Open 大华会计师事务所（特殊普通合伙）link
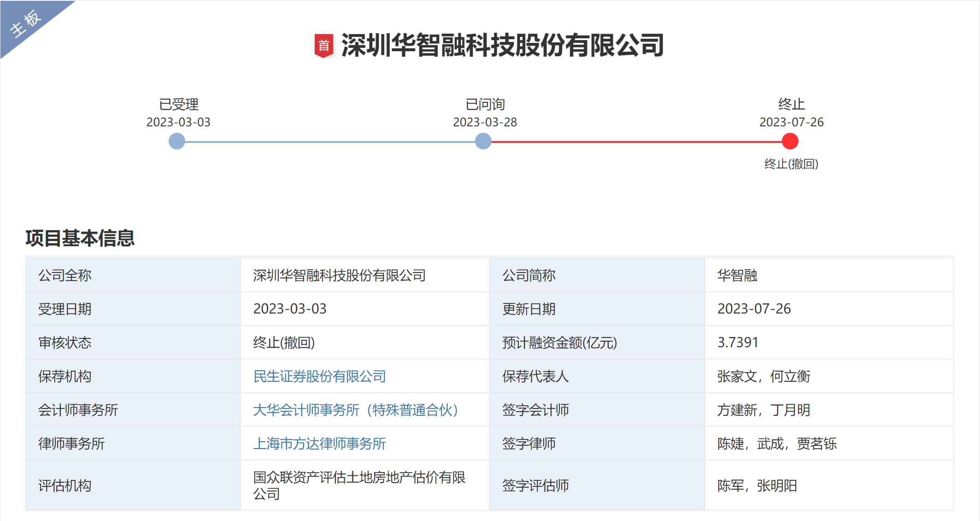This screenshot has height=521, width=980. 356,410
